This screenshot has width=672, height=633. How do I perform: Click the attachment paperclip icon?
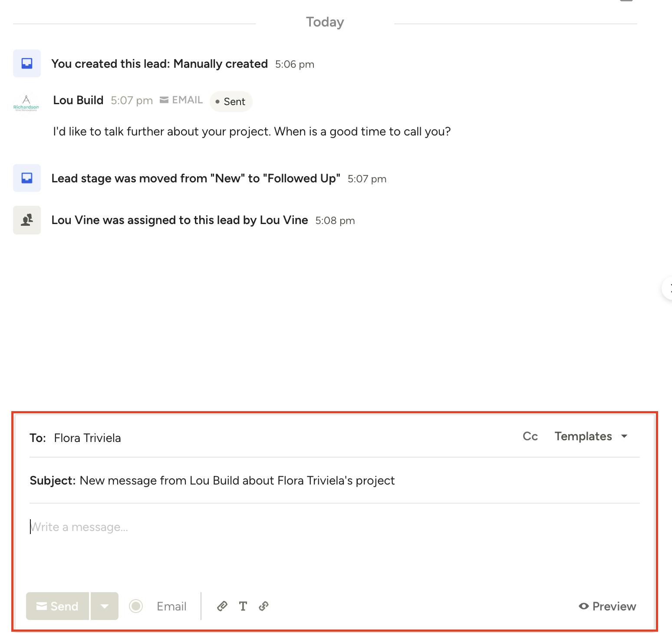coord(222,606)
